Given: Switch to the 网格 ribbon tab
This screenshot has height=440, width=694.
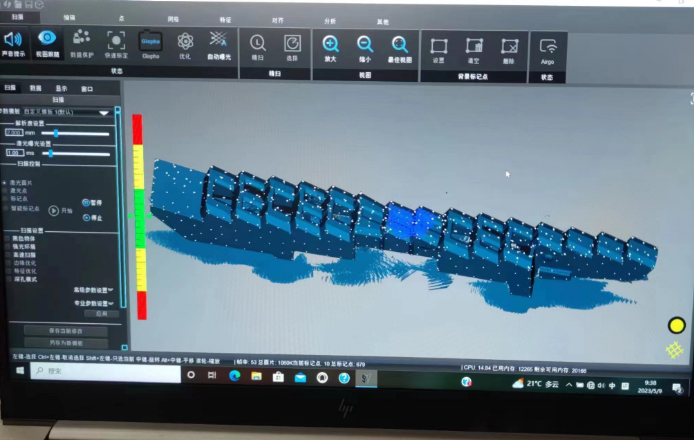Looking at the screenshot, I should tap(173, 19).
